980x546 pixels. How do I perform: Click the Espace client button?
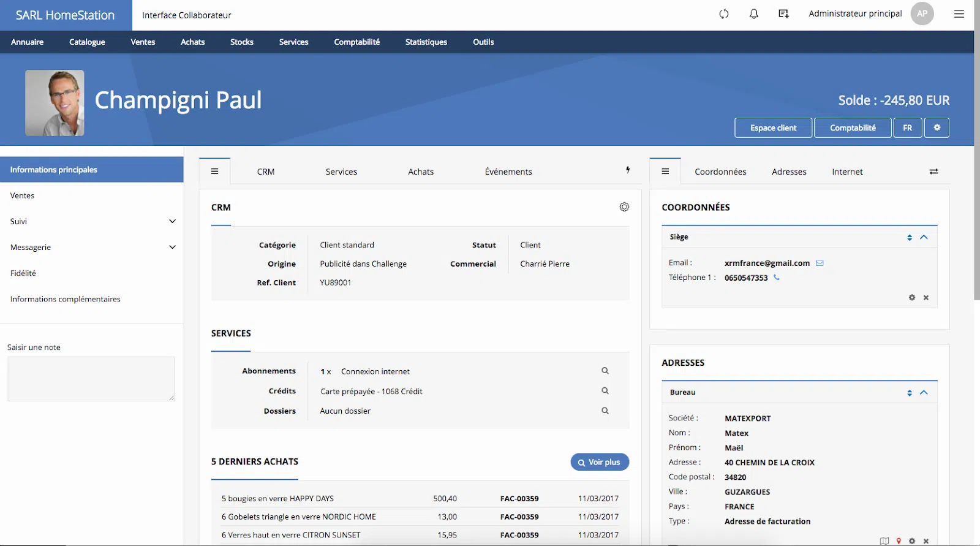point(773,127)
